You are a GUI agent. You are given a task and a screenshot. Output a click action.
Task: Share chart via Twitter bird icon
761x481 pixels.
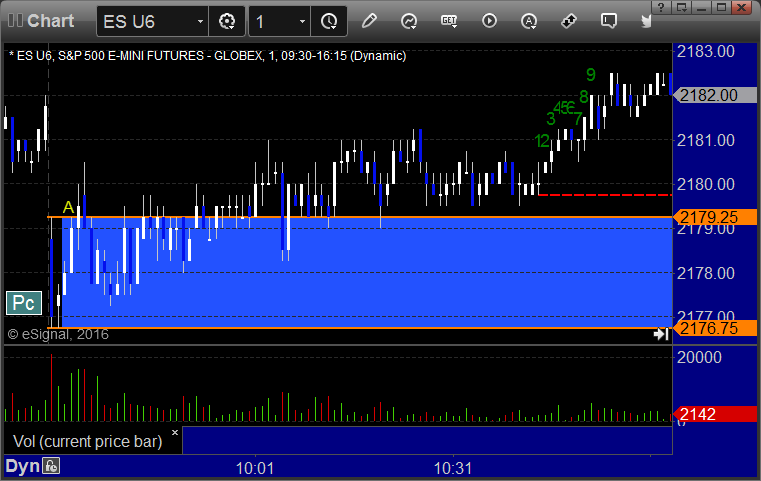tap(646, 21)
